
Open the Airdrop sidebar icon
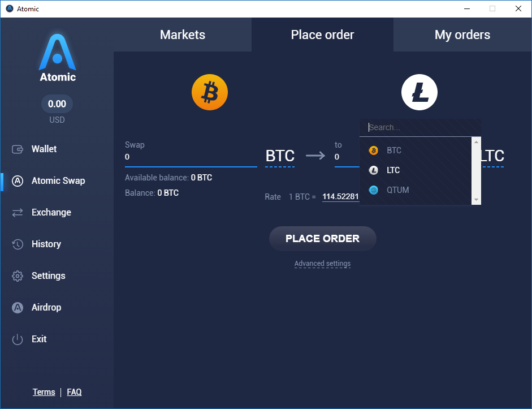(18, 308)
